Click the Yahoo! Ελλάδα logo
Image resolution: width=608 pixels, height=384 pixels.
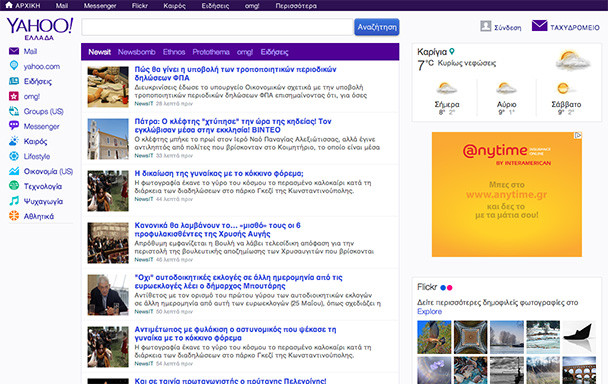click(x=40, y=29)
